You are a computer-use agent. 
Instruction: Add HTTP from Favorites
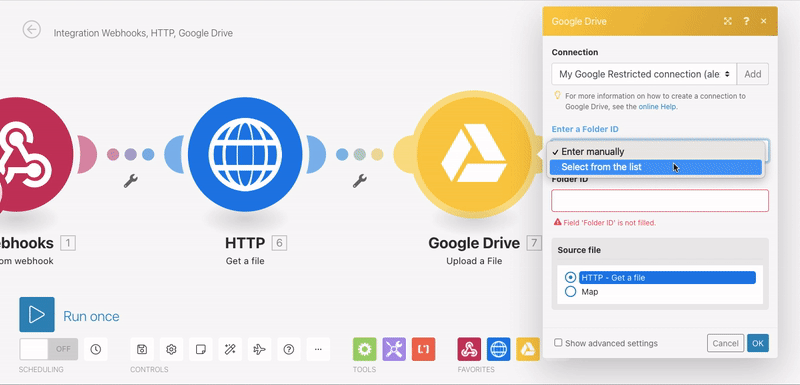pyautogui.click(x=498, y=349)
